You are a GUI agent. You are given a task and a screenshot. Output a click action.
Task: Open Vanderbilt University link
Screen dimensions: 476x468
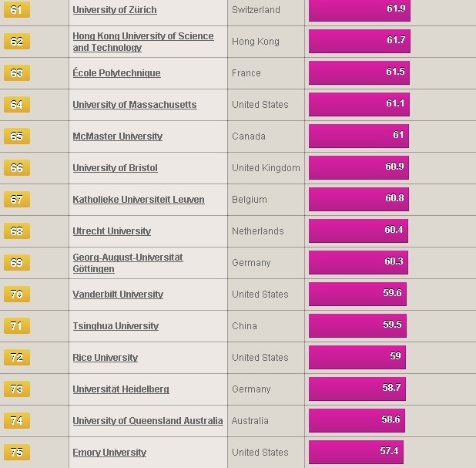pos(118,295)
